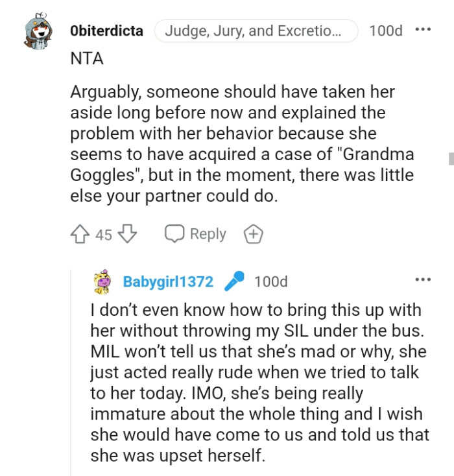This screenshot has width=454, height=476.
Task: Open Babygirl1372's avatar icon
Action: [103, 281]
